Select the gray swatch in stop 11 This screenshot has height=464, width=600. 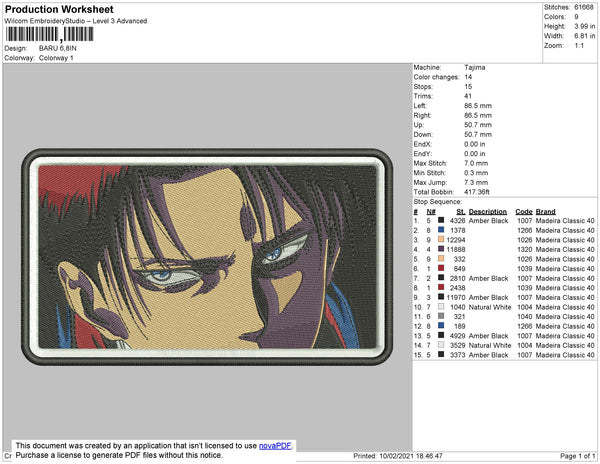click(x=441, y=316)
